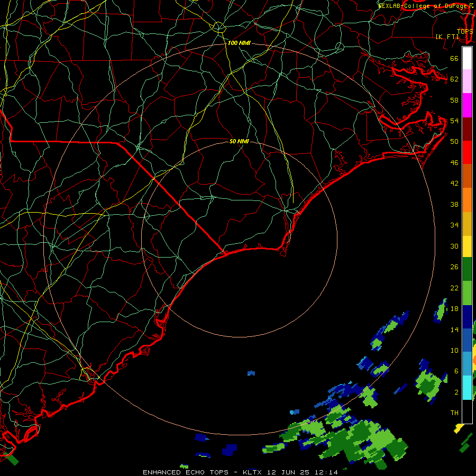Viewport: 476px width, 476px height.
Task: Click the dark green 26-30 kft swatch
Action: click(467, 269)
